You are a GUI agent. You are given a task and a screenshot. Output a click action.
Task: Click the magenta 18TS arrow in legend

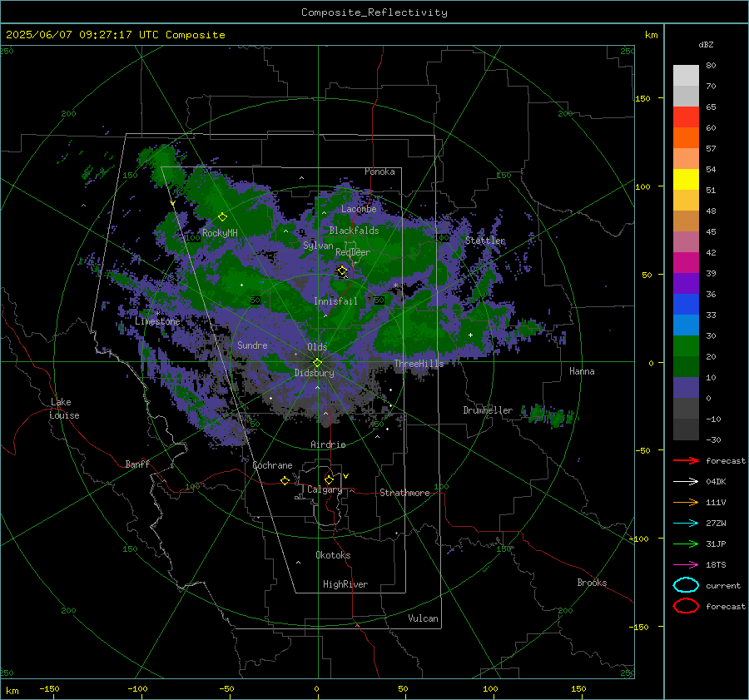click(686, 565)
